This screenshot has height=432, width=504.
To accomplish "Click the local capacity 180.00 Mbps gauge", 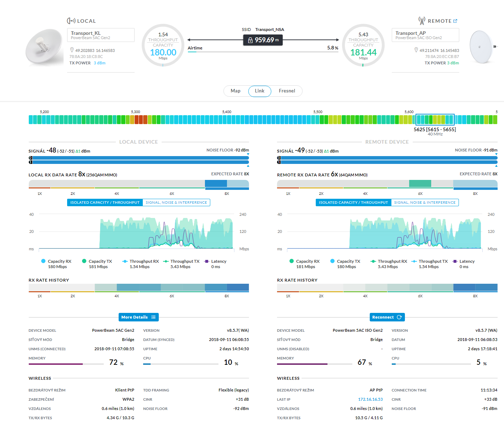I will pos(163,45).
